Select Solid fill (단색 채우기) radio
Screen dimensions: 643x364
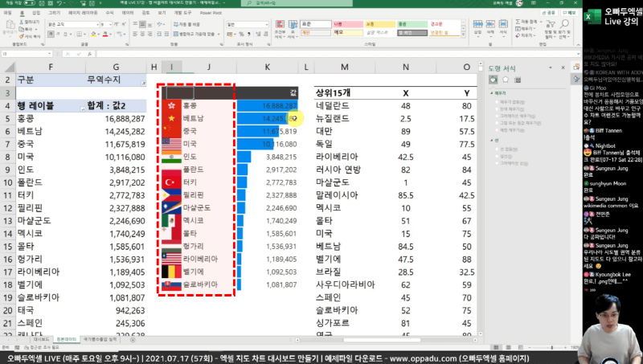pyautogui.click(x=497, y=109)
